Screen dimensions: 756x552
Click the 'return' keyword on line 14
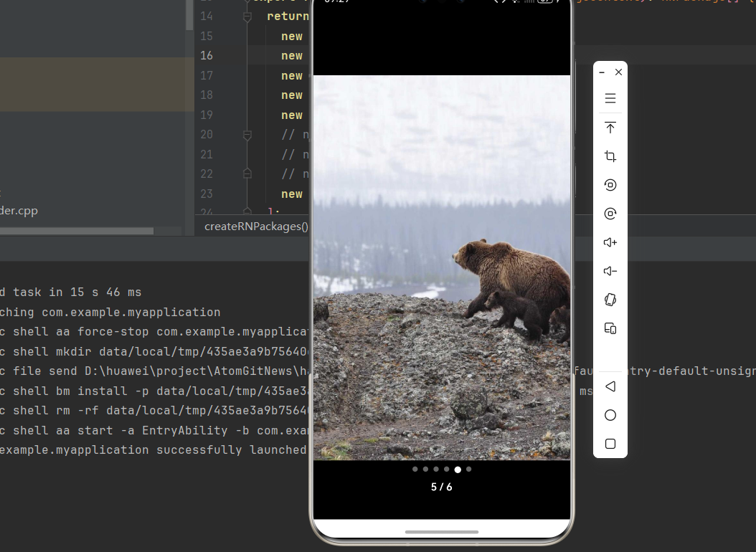coord(288,16)
